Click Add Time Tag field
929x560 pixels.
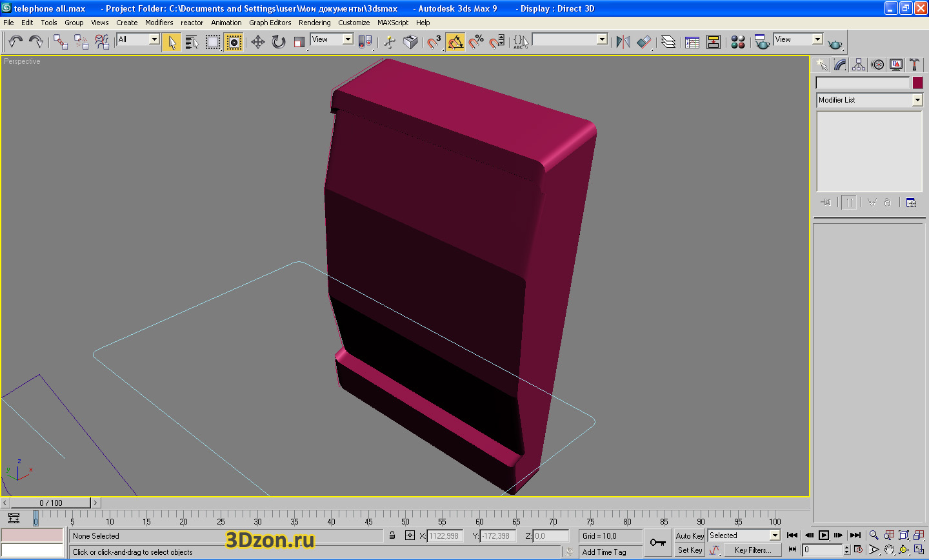pyautogui.click(x=611, y=552)
